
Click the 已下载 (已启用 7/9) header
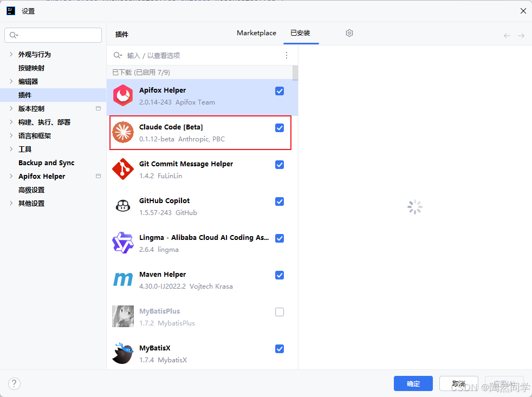(x=141, y=72)
